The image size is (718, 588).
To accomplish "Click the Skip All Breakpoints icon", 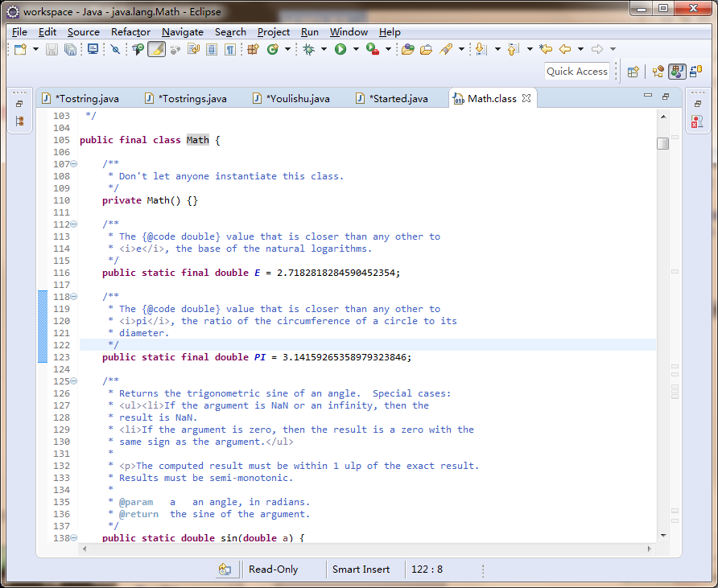I will [115, 49].
